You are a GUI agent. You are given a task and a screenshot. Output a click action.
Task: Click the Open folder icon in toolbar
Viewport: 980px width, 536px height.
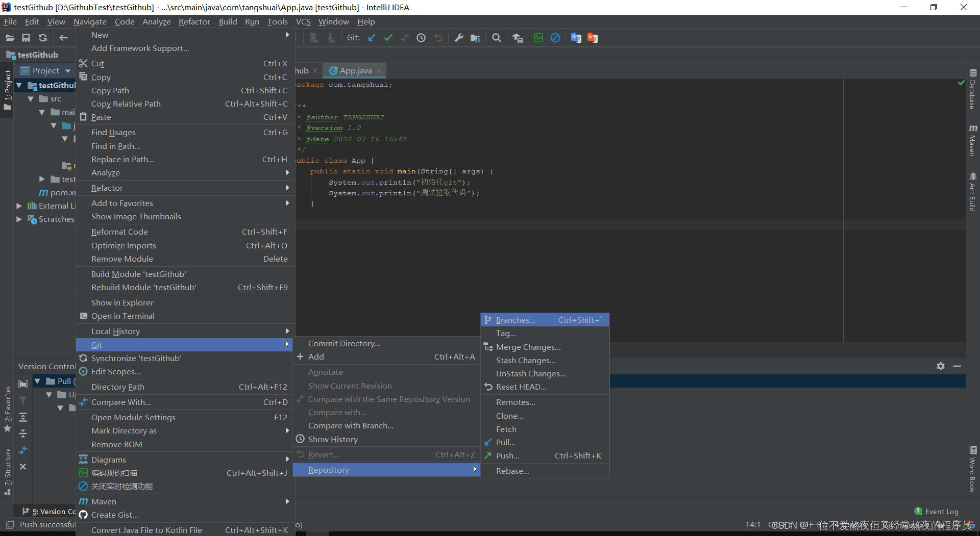click(10, 38)
